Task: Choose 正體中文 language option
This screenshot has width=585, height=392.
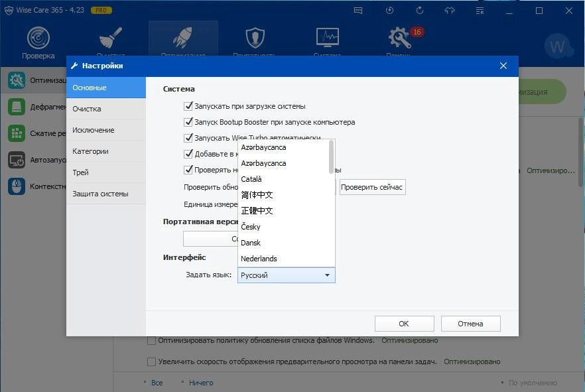Action: (284, 211)
